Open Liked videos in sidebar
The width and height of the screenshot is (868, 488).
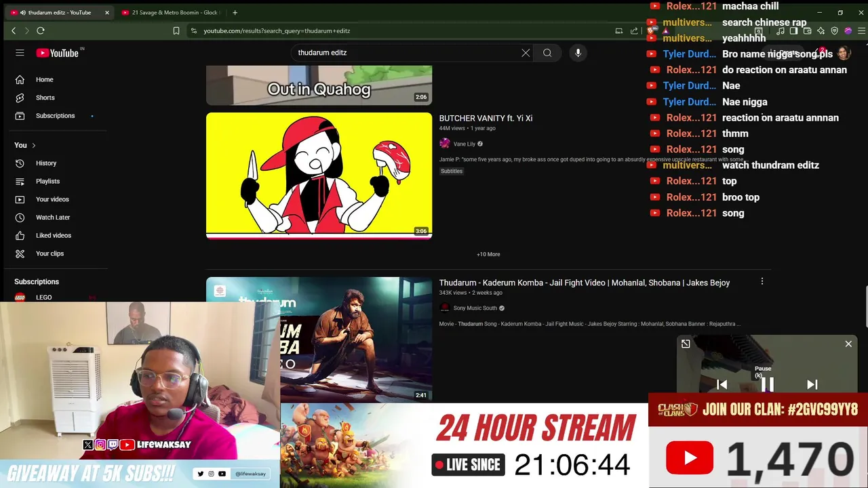54,235
